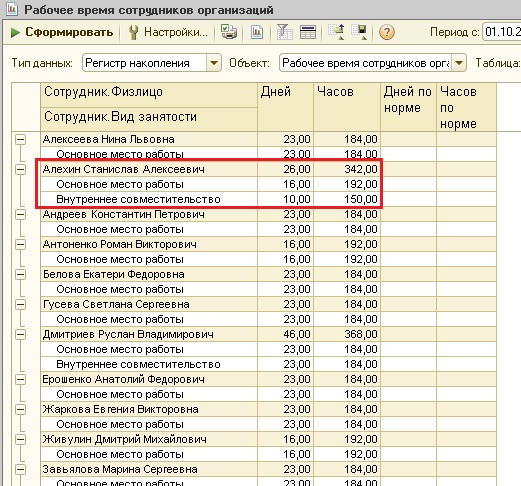The width and height of the screenshot is (521, 486).
Task: Click the Сотрудник.Физлицо header cell
Action: pos(149,95)
